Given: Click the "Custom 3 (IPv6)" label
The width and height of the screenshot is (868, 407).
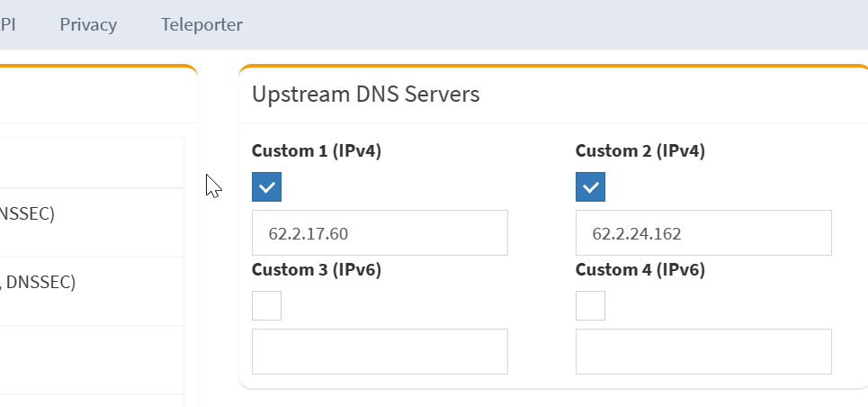Looking at the screenshot, I should coord(317,270).
